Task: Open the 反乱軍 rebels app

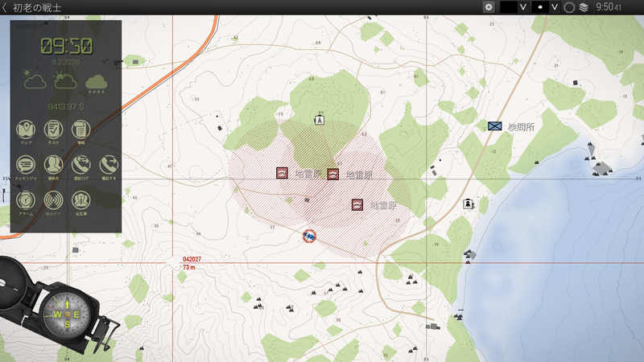Action: [81, 200]
